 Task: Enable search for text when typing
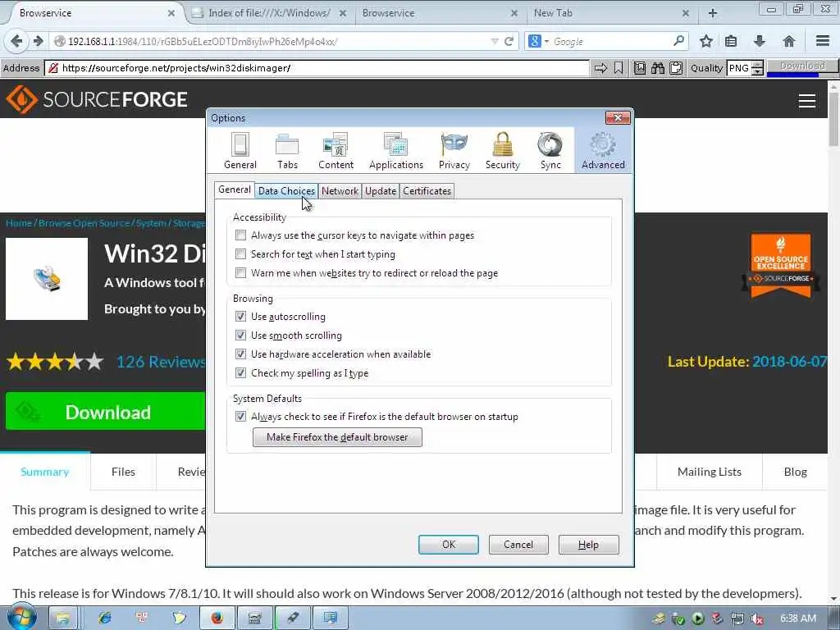click(x=240, y=254)
